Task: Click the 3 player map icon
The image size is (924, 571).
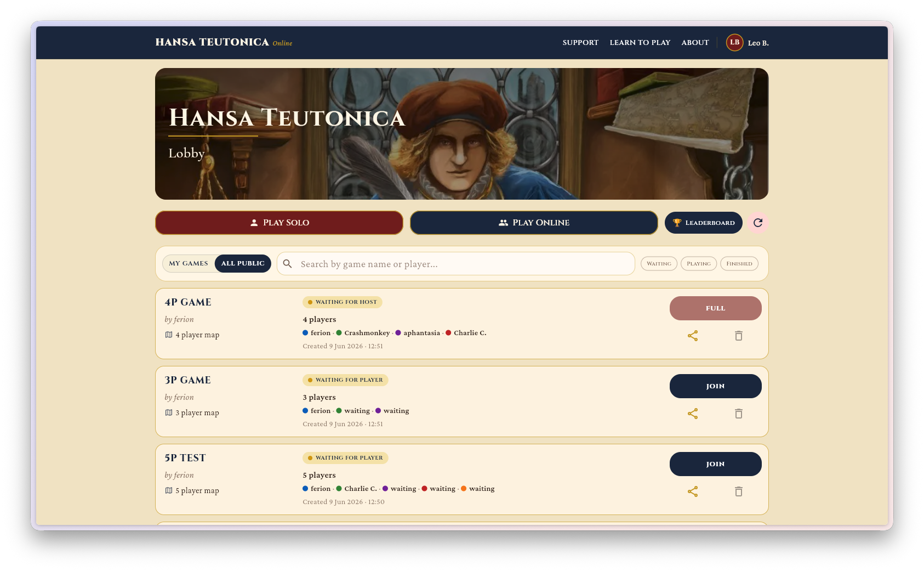Action: tap(169, 412)
